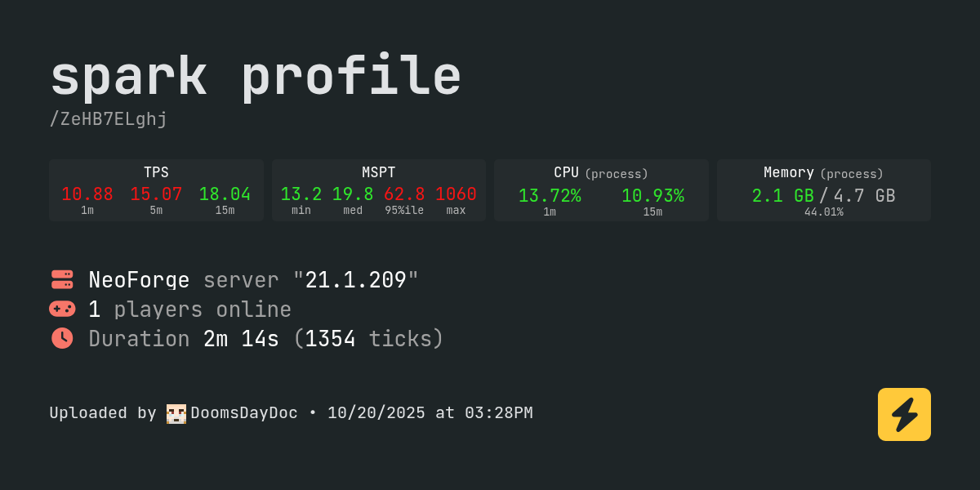980x490 pixels.
Task: Click the MSPT max value 1060
Action: pyautogui.click(x=456, y=194)
